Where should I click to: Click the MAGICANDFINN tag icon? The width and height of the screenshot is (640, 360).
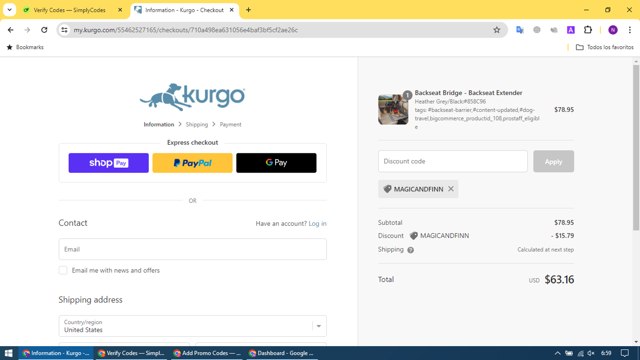pos(387,189)
